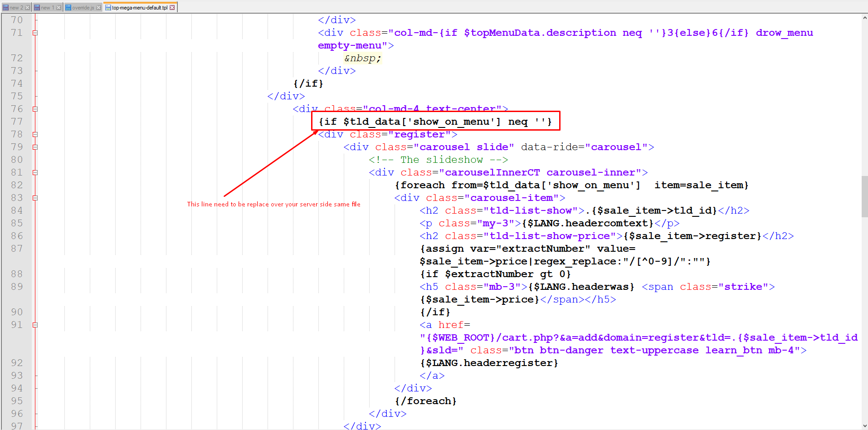Click the disk icon on override.js tab

click(68, 8)
